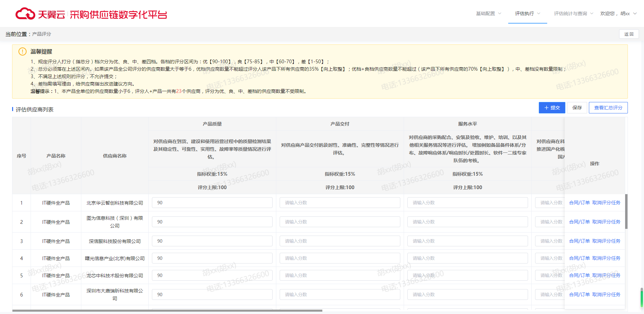Click supplier name 深信服科技股份有限公司
The image size is (644, 314).
115,241
